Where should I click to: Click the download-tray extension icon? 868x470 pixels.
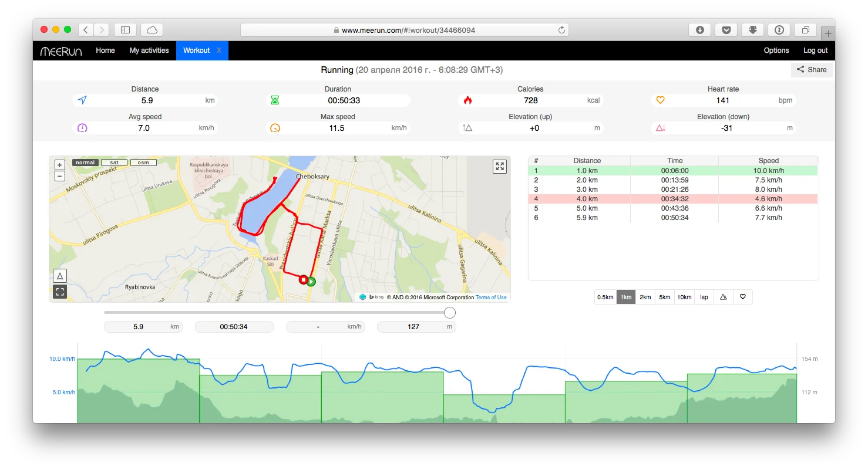click(x=752, y=30)
